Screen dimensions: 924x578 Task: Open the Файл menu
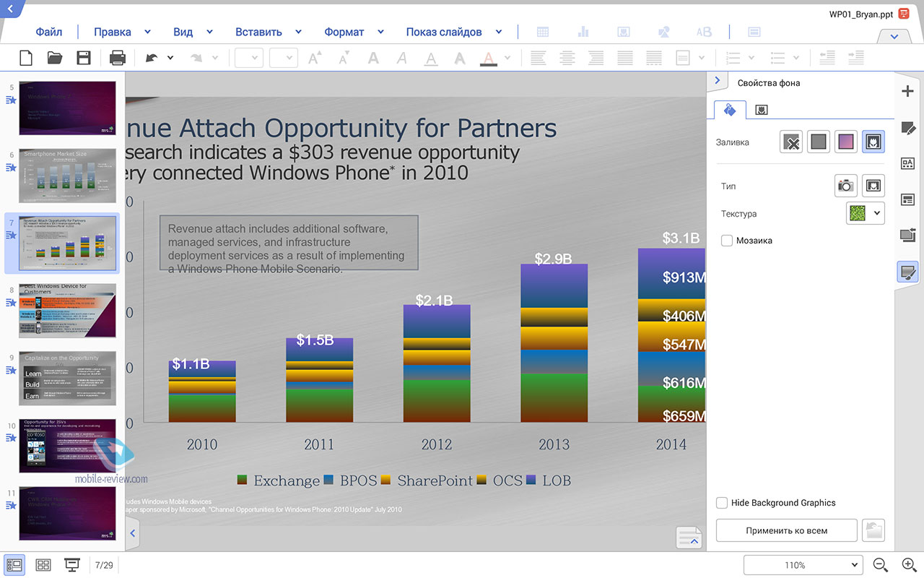point(49,32)
